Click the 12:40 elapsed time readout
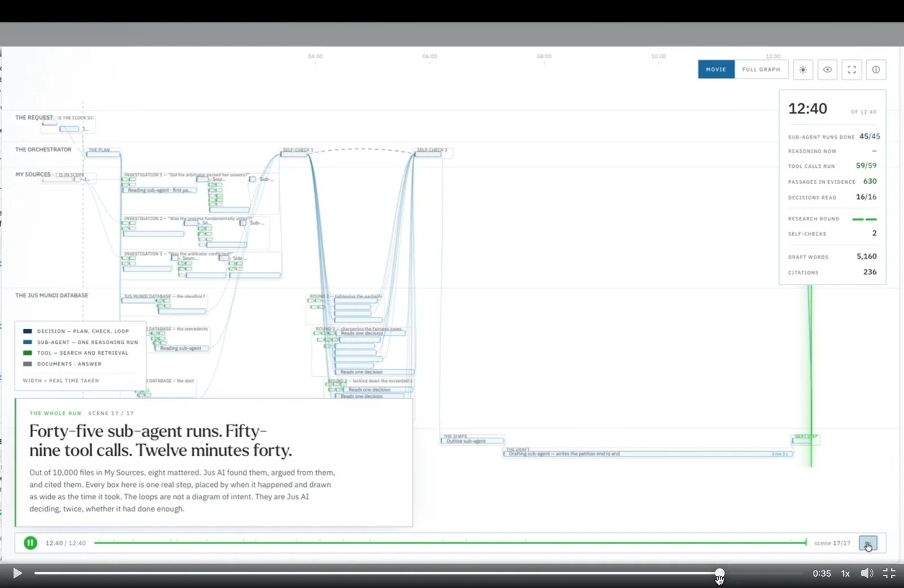904x588 pixels. coord(807,108)
